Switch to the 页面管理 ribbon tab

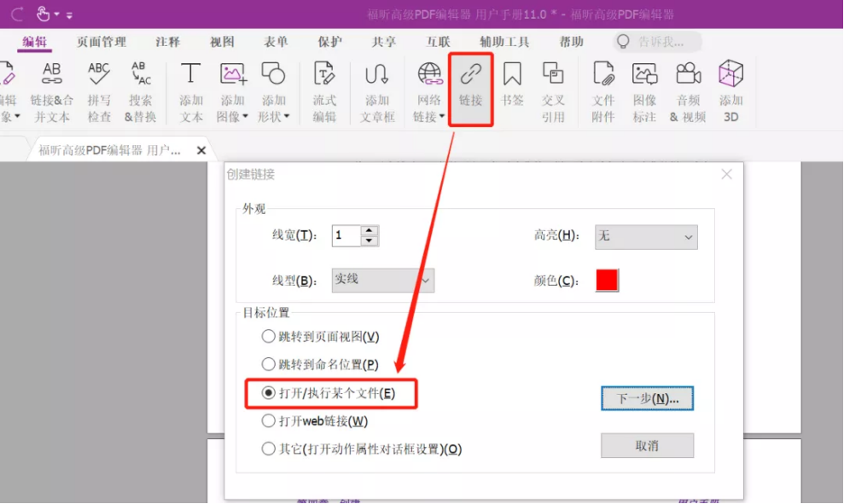pos(101,40)
